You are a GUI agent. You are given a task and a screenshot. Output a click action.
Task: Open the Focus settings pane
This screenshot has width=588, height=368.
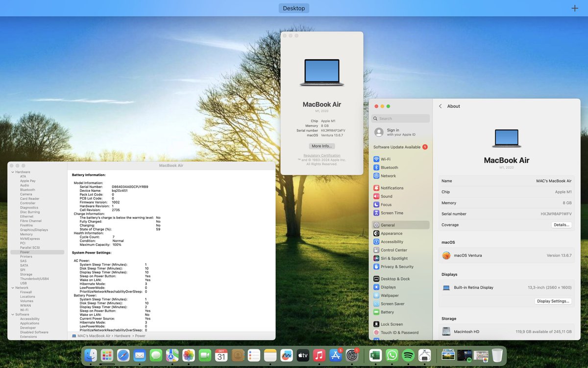coord(400,205)
